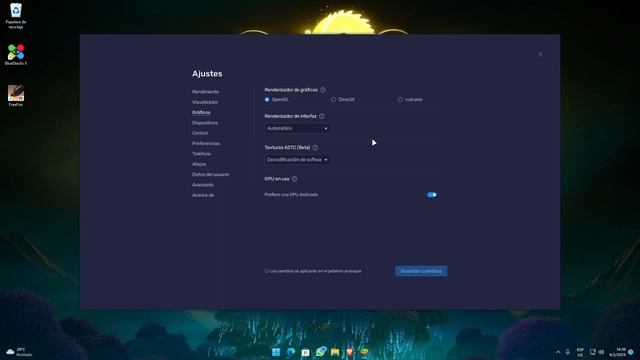Go to Rendimiento settings section
Viewport: 640px width, 360px height.
[205, 92]
